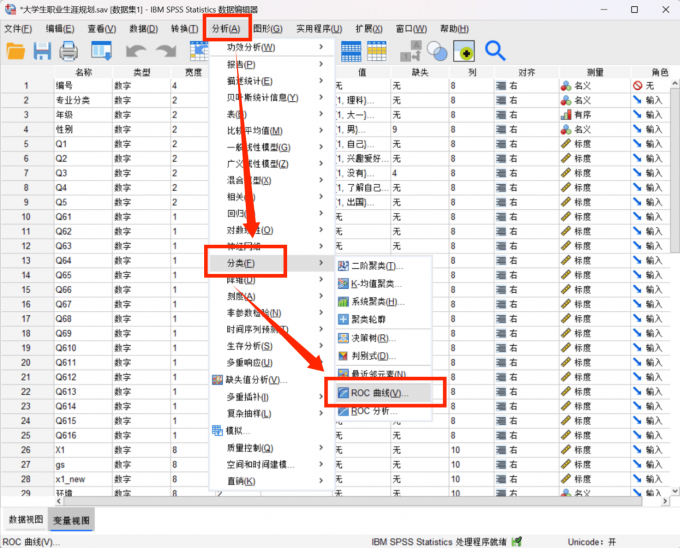680x548 pixels.
Task: Save the data file icon
Action: coord(42,51)
